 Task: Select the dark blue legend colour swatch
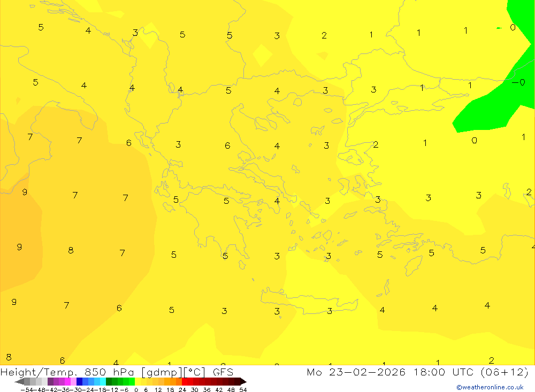coord(80,382)
